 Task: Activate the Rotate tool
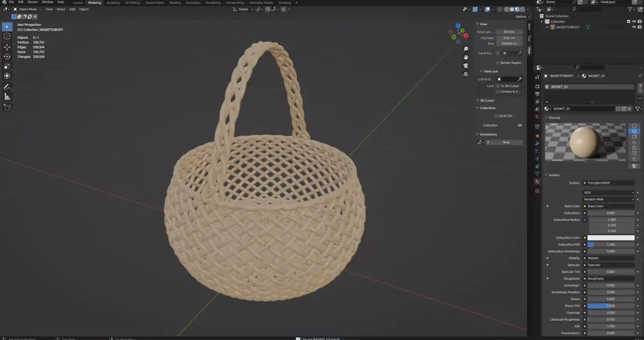click(7, 56)
